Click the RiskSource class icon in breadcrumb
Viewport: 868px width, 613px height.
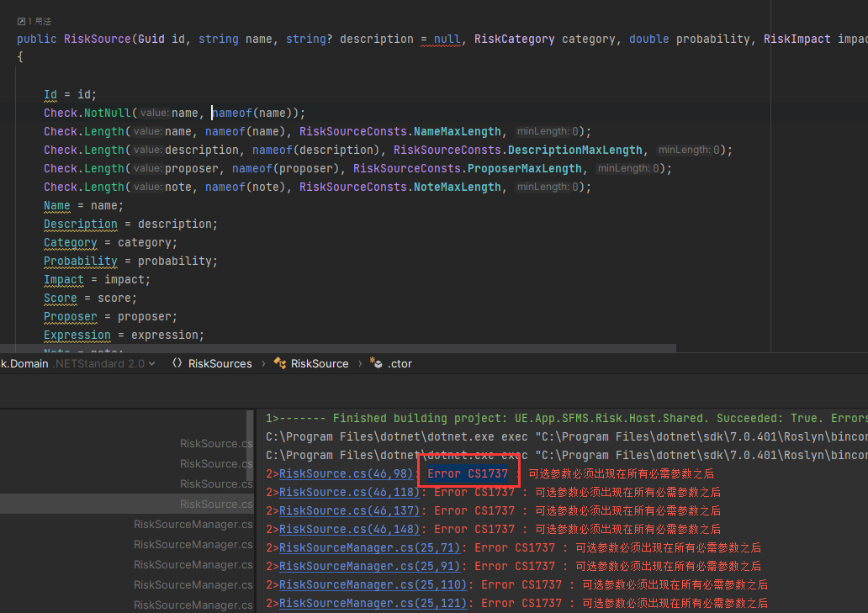pos(279,363)
